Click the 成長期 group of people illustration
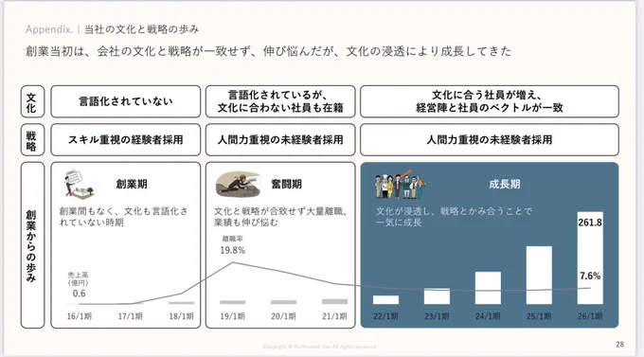 pyautogui.click(x=400, y=185)
